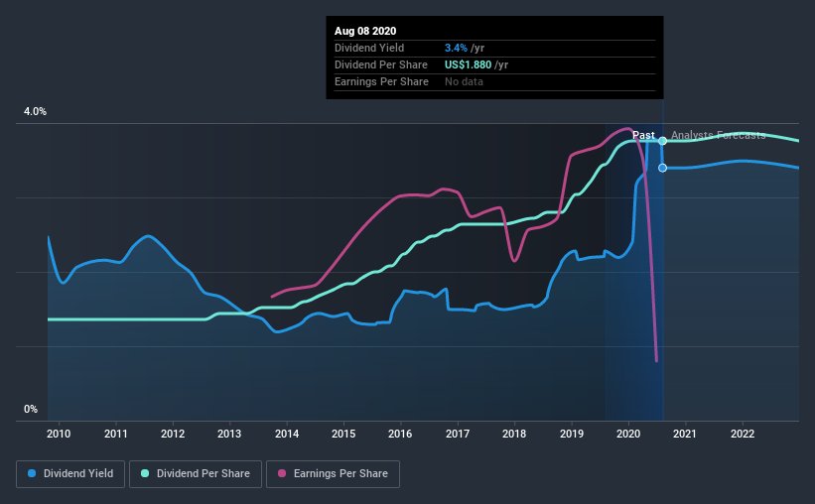This screenshot has height=504, width=815.
Task: Click the 3.4% dividend yield value in tooltip
Action: coord(456,48)
